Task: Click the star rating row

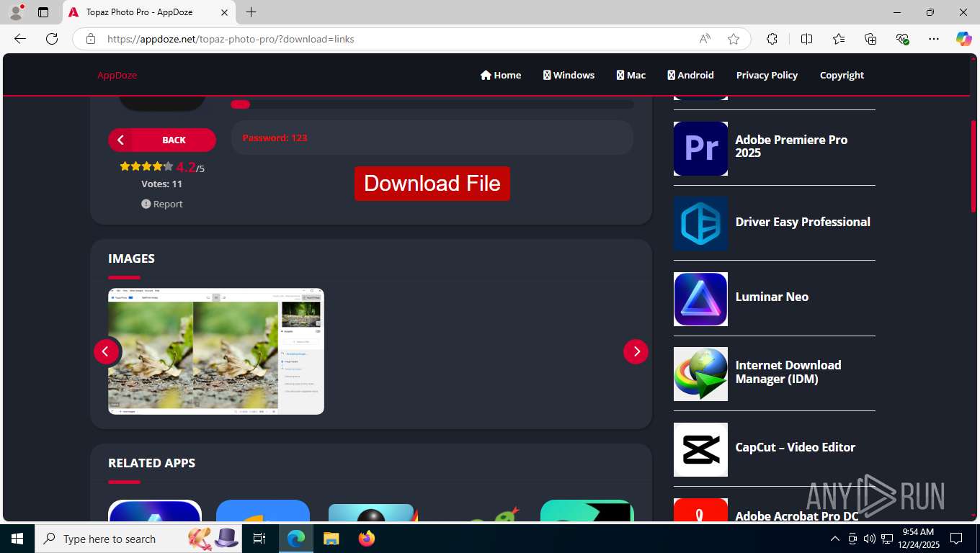Action: (146, 166)
